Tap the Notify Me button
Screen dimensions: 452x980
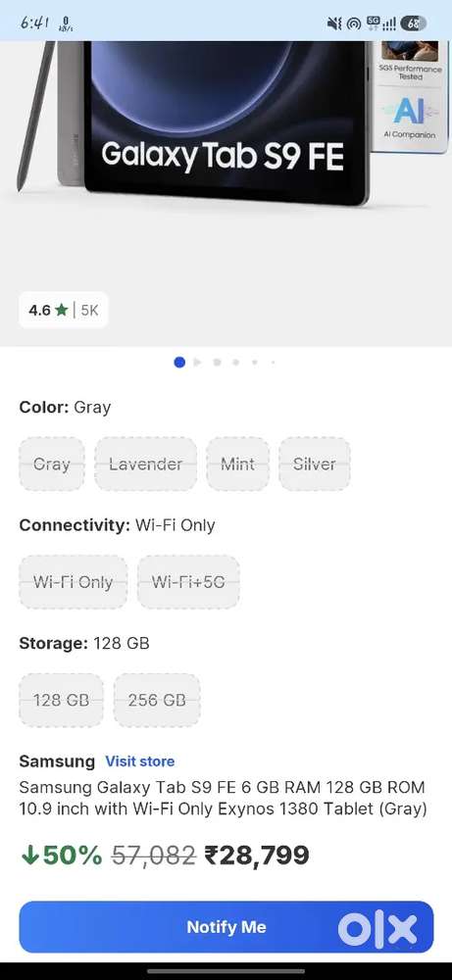(226, 927)
